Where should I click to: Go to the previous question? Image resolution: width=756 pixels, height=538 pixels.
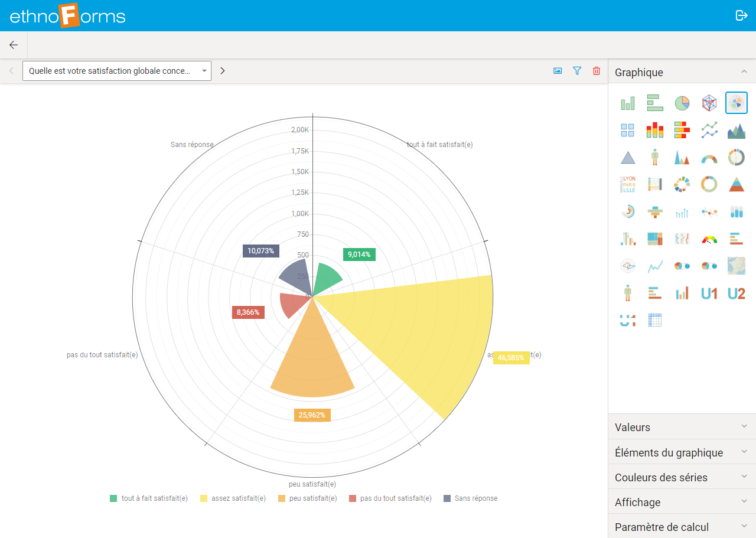click(11, 71)
